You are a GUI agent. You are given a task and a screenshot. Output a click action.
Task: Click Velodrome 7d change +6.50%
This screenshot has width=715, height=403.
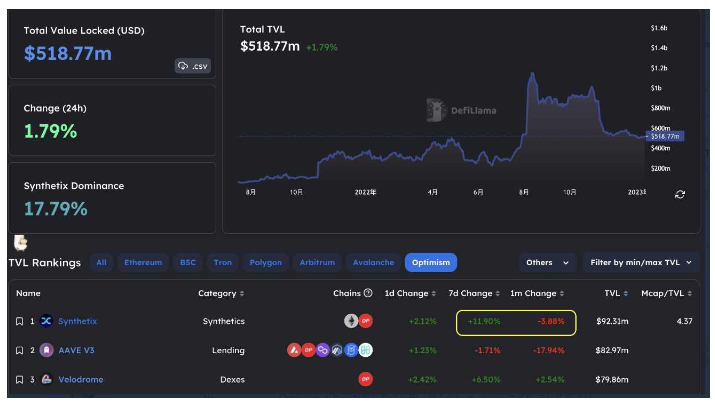pos(486,380)
